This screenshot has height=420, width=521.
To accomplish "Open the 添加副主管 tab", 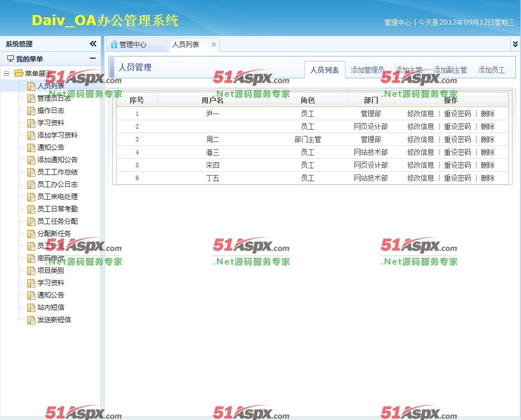I will [x=450, y=70].
